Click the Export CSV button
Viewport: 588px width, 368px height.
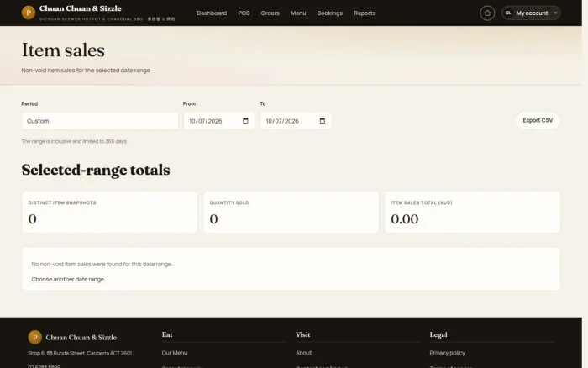click(x=538, y=120)
